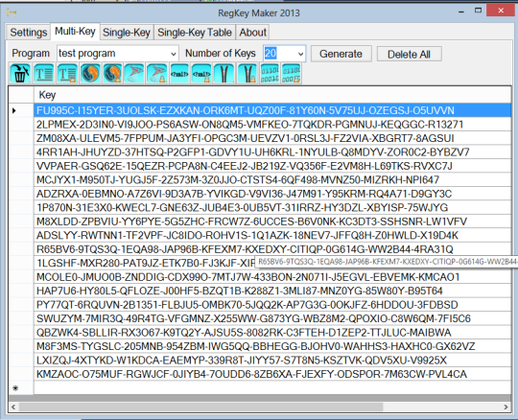The image size is (518, 420).
Task: Select key row starting with 1LGSHF-MXR280
Action: [x=144, y=263]
